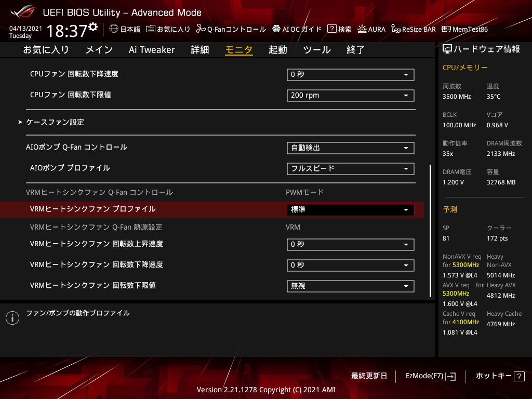Click VRMヒートシンクファン Q-Fan 熱源設定 label
532x399 pixels.
coord(96,227)
